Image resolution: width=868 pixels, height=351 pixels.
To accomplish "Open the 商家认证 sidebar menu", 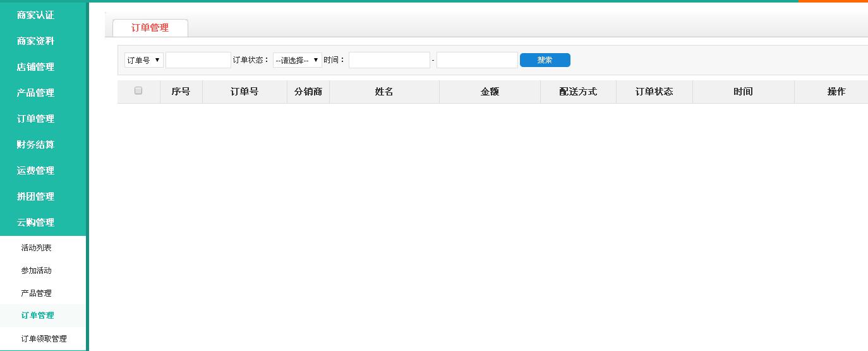I will click(x=36, y=15).
